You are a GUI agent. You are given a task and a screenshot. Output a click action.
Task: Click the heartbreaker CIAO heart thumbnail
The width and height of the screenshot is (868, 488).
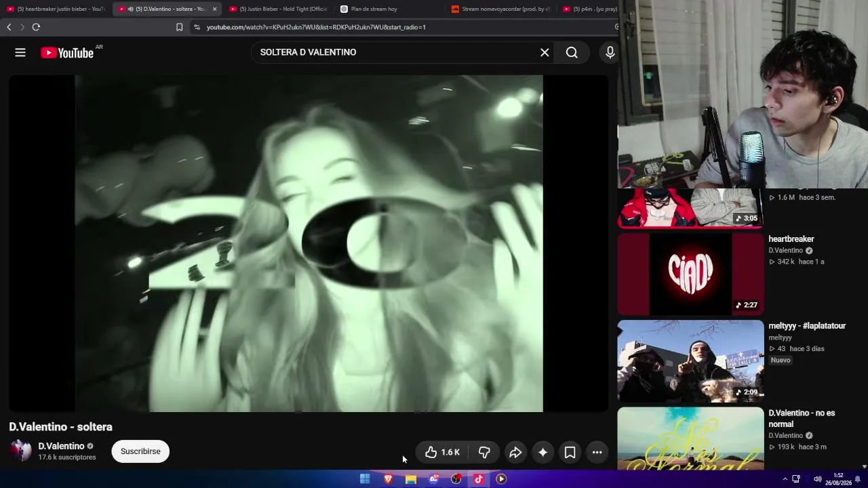coord(690,274)
